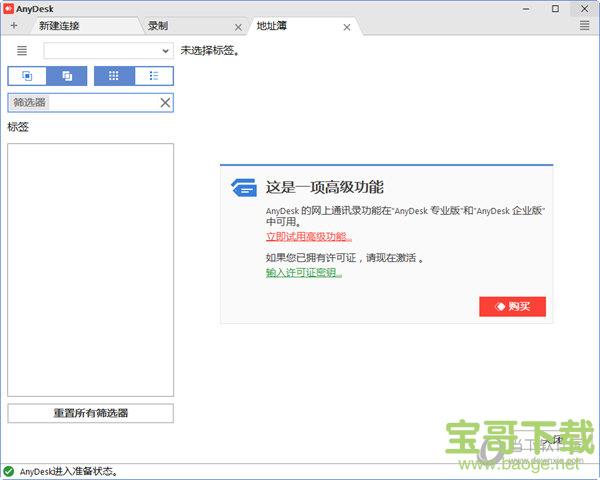Open the 立即试用高级功能 link

(308, 237)
